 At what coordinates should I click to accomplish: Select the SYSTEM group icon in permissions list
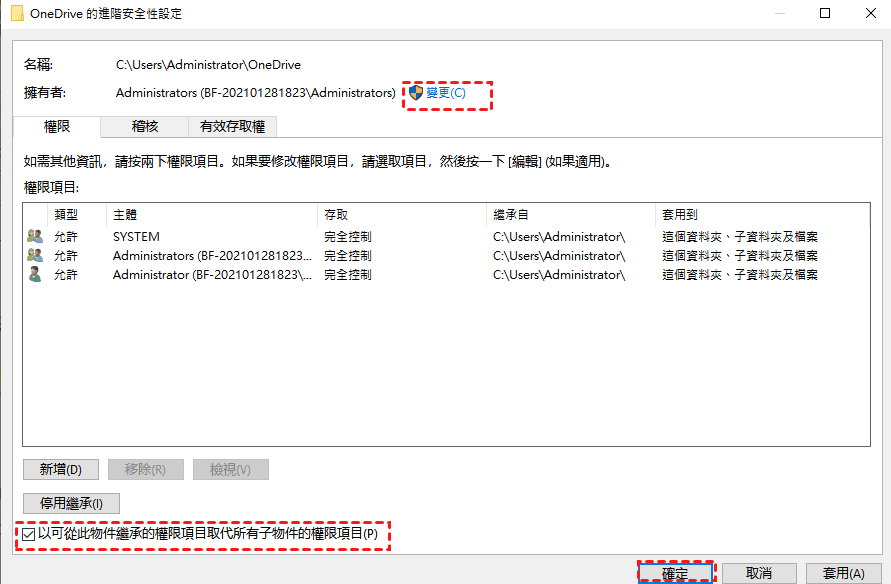[35, 236]
